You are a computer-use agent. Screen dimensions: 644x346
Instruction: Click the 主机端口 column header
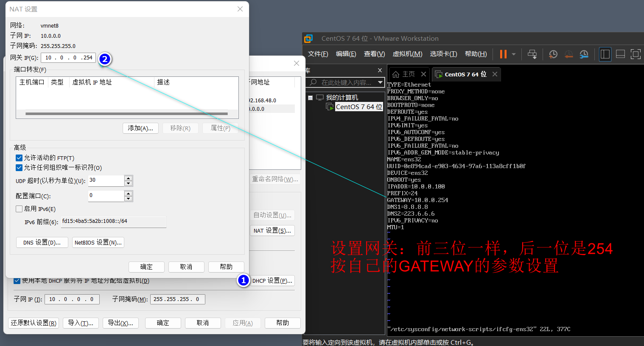pyautogui.click(x=32, y=82)
